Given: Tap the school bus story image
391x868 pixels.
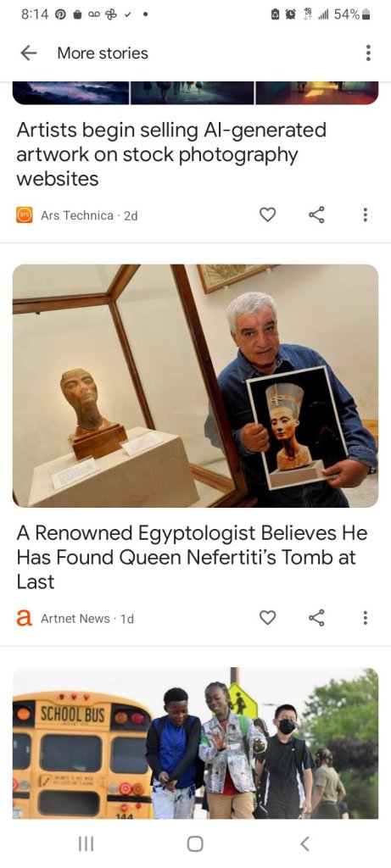Looking at the screenshot, I should 195,743.
